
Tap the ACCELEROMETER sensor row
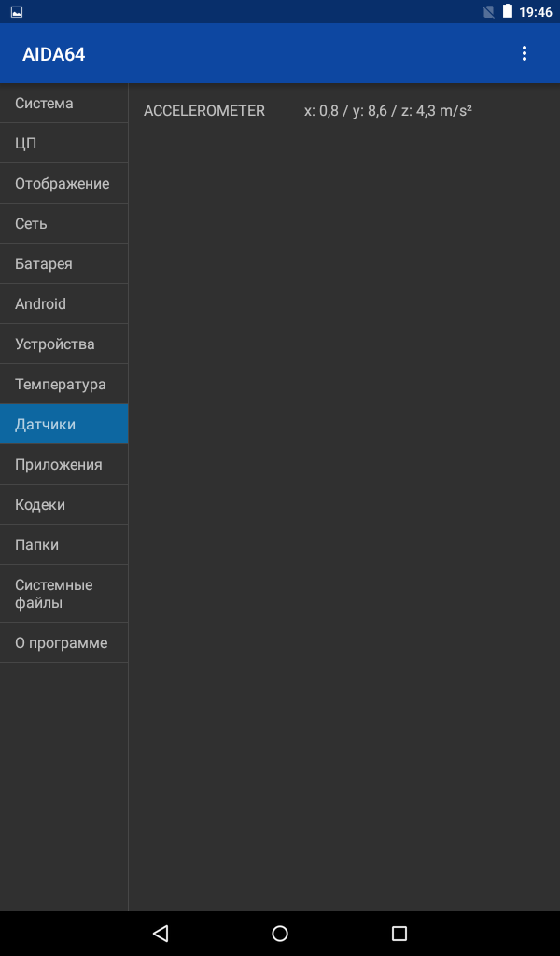coord(344,111)
